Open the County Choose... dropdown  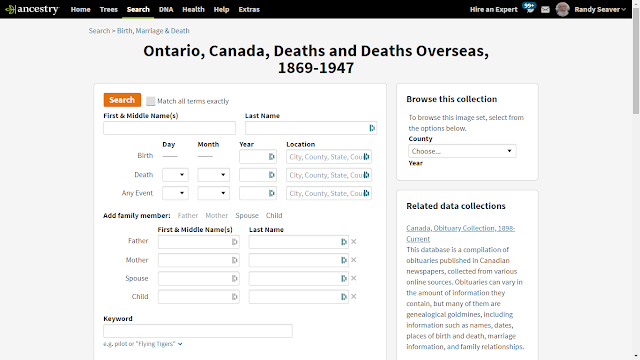462,151
